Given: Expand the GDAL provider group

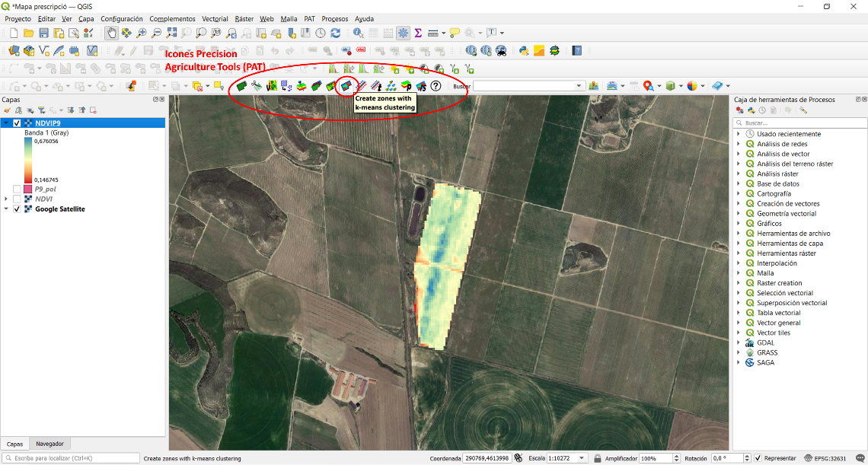Looking at the screenshot, I should [739, 342].
